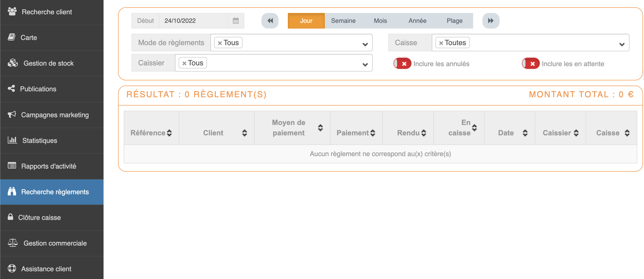Viewport: 644px width, 279px height.
Task: Switch to the Mois period tab
Action: [x=380, y=21]
